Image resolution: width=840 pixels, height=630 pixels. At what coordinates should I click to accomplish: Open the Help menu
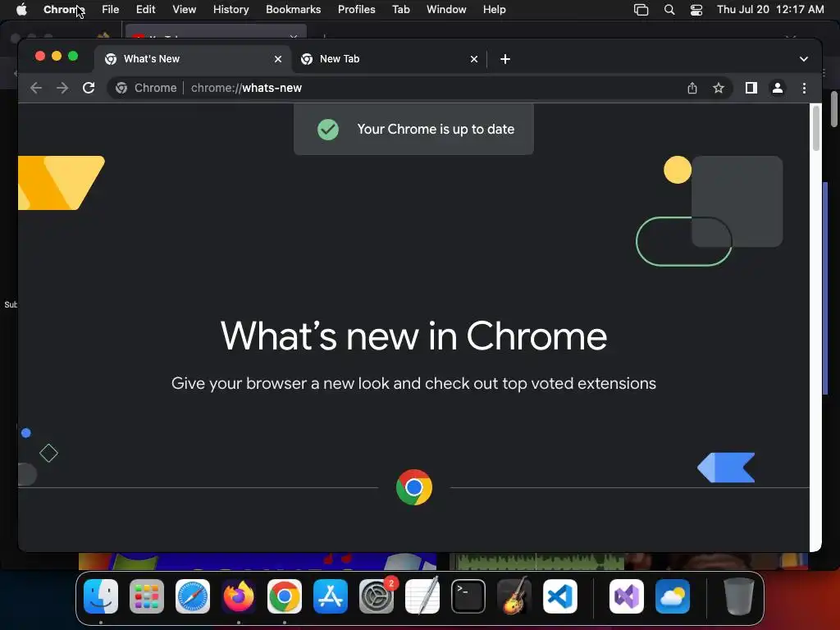[x=495, y=10]
